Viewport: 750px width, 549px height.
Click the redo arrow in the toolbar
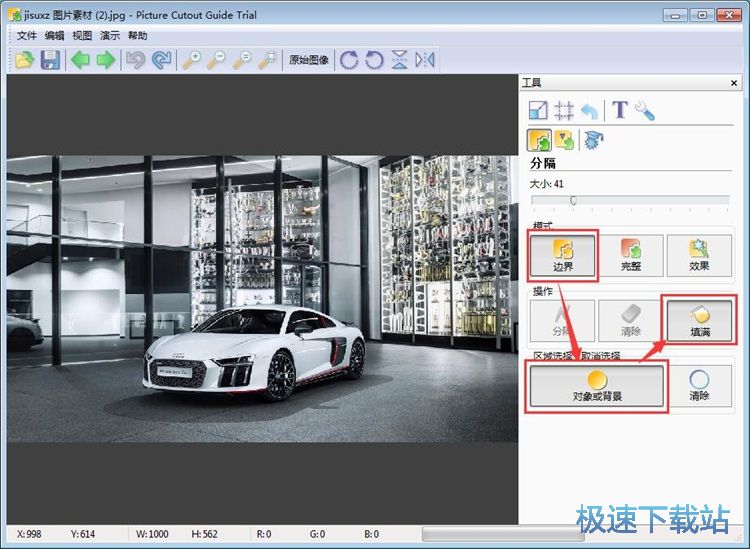pos(160,60)
